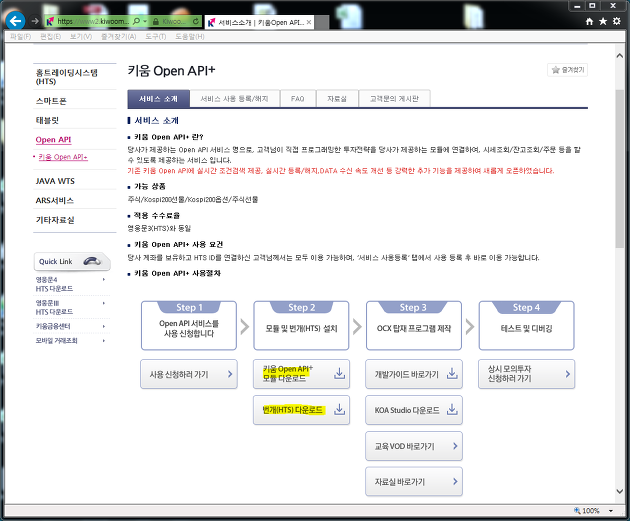Click the arrow on 사용 신청하러 가기
630x521 pixels.
(230, 374)
